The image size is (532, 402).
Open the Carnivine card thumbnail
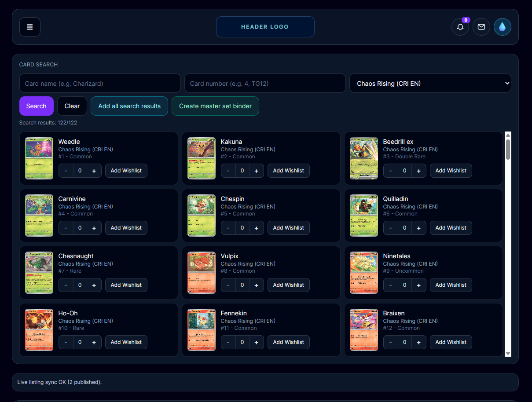pos(39,216)
